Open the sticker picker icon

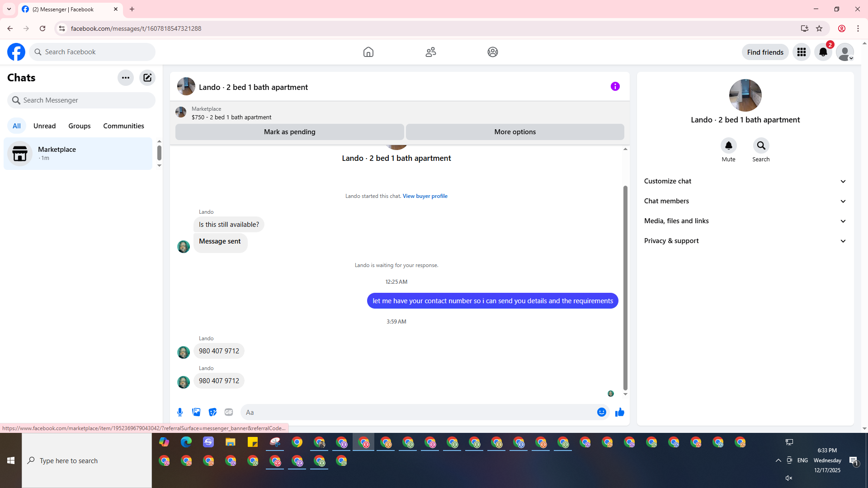212,412
